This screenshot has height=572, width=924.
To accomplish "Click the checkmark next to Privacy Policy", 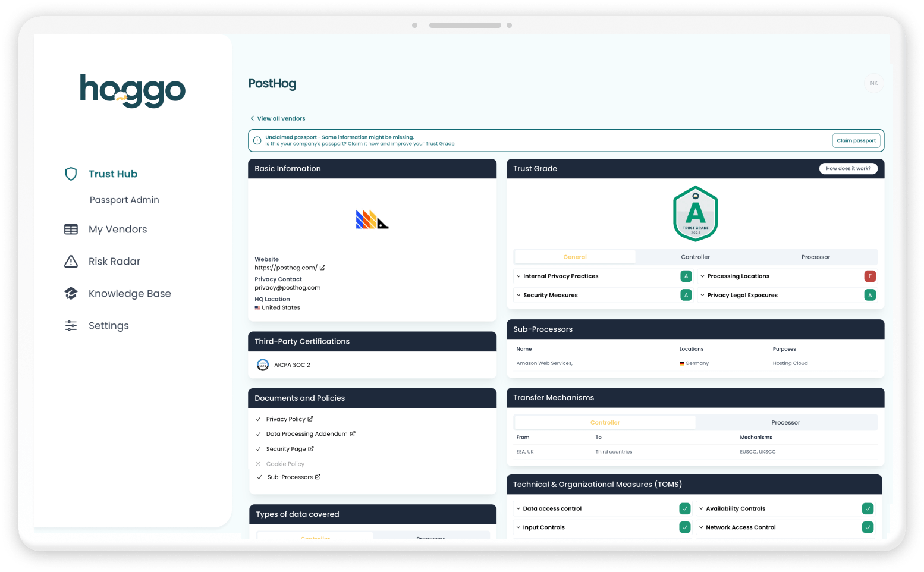I will (x=258, y=419).
